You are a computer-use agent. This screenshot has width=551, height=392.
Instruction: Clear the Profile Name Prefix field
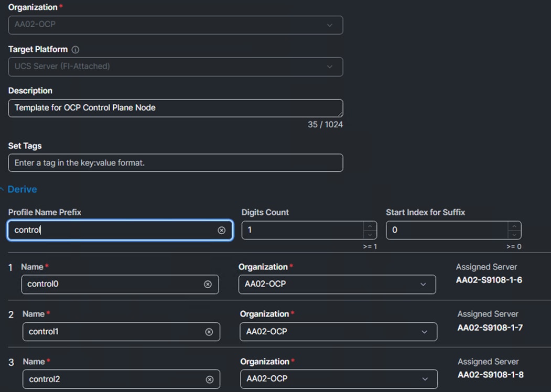[221, 230]
